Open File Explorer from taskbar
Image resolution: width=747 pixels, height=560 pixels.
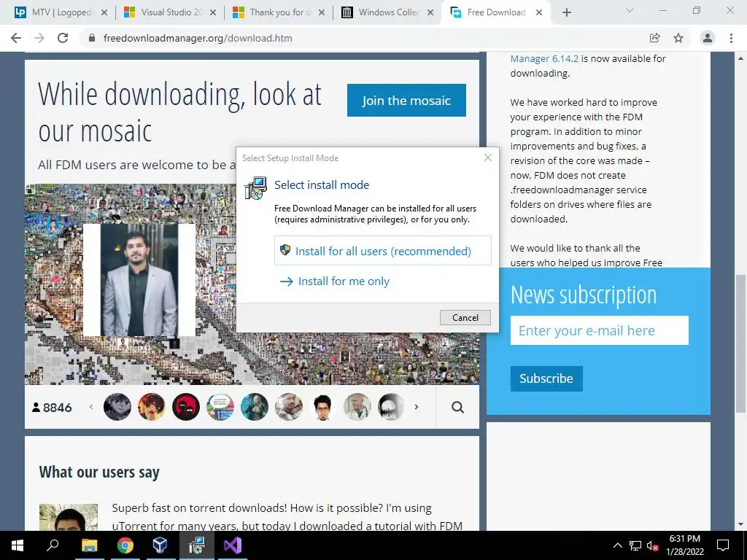pyautogui.click(x=89, y=545)
